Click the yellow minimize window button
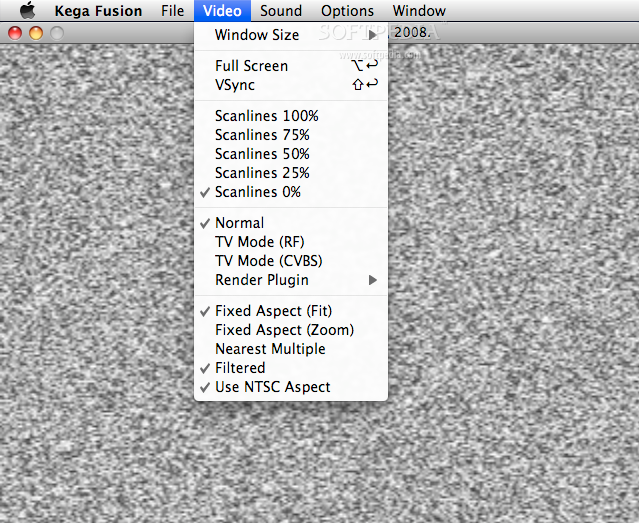 coord(36,33)
